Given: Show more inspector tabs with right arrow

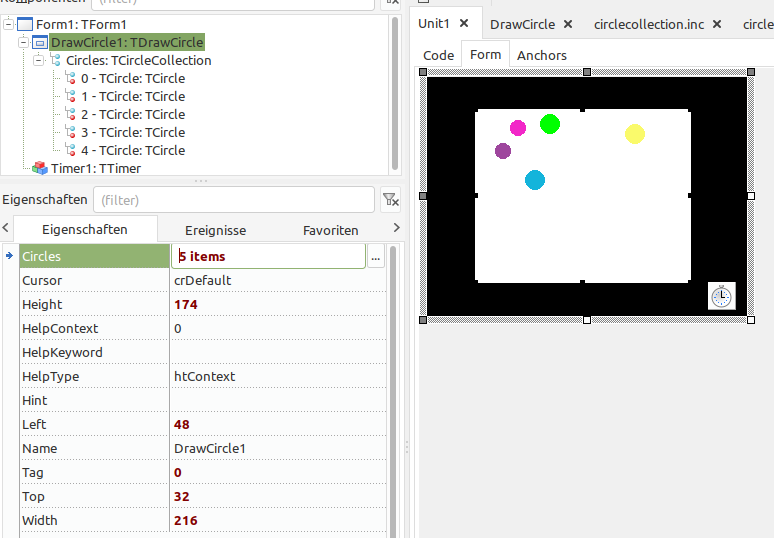Looking at the screenshot, I should [x=396, y=228].
